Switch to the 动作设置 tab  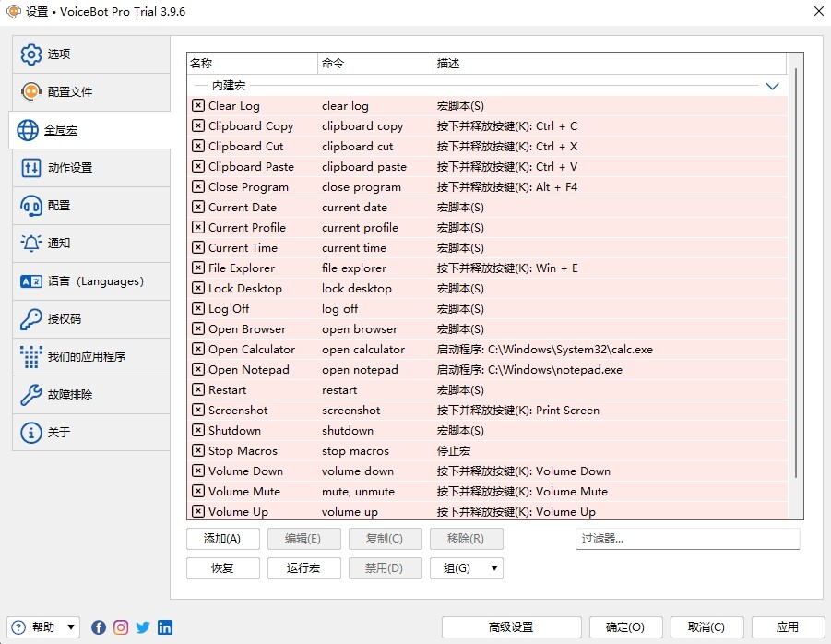tap(91, 168)
